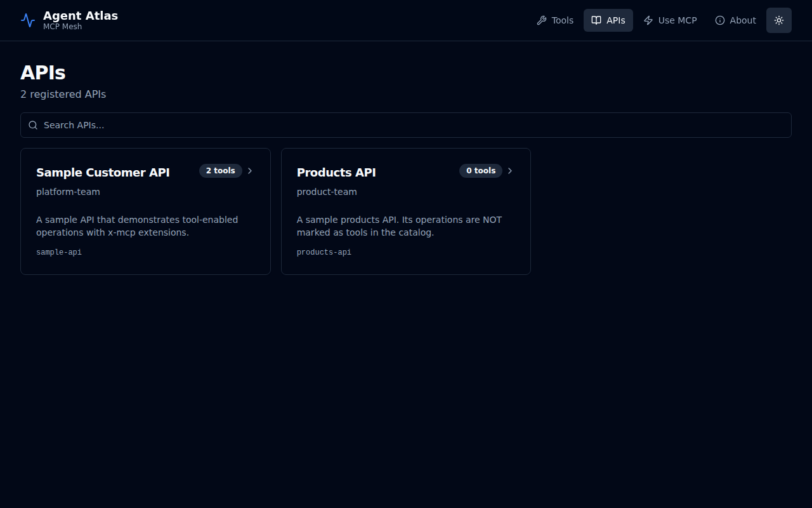812x508 pixels.
Task: Click the Agent Atlas waveform logo icon
Action: click(27, 20)
